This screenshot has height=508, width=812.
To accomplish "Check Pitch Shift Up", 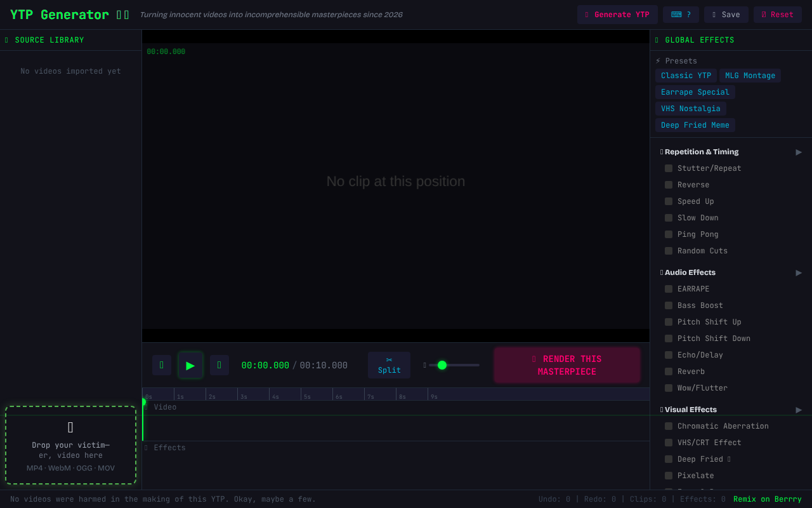I will 669,322.
